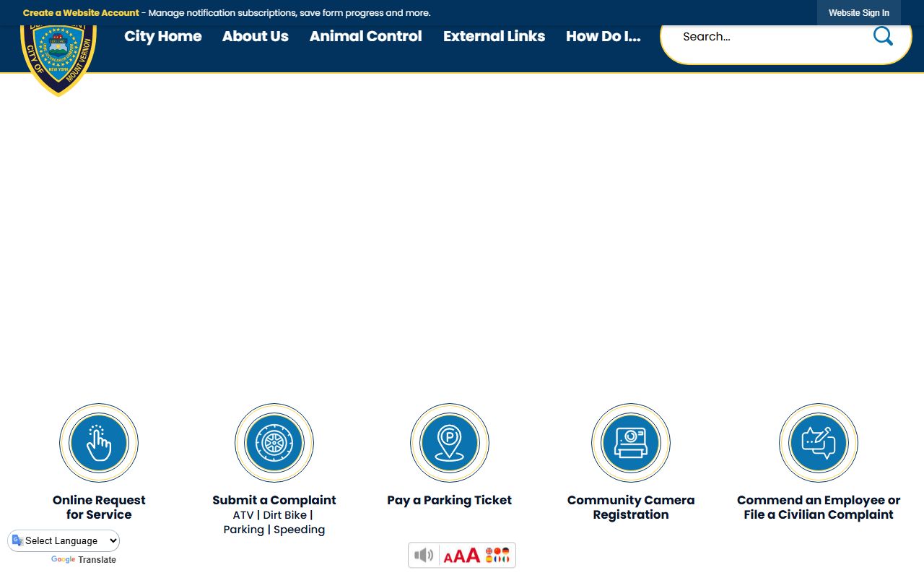Click Commend an Employee or File Complaint text

819,507
